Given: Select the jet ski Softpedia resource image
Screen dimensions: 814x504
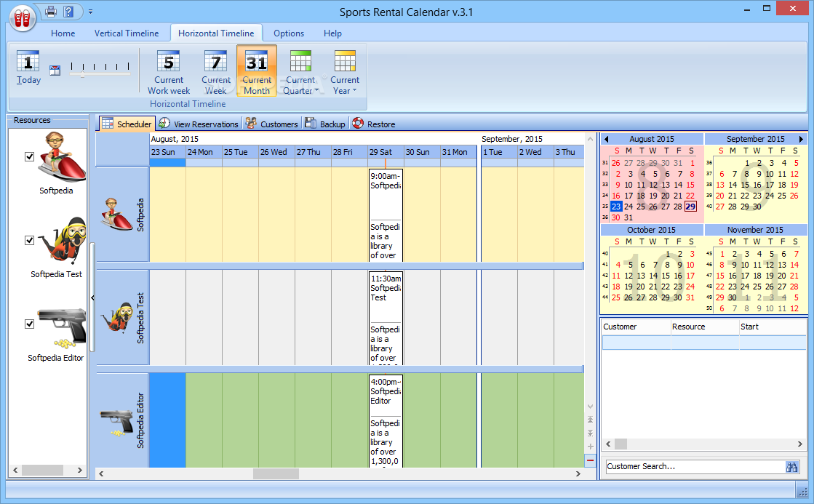Looking at the screenshot, I should point(61,157).
